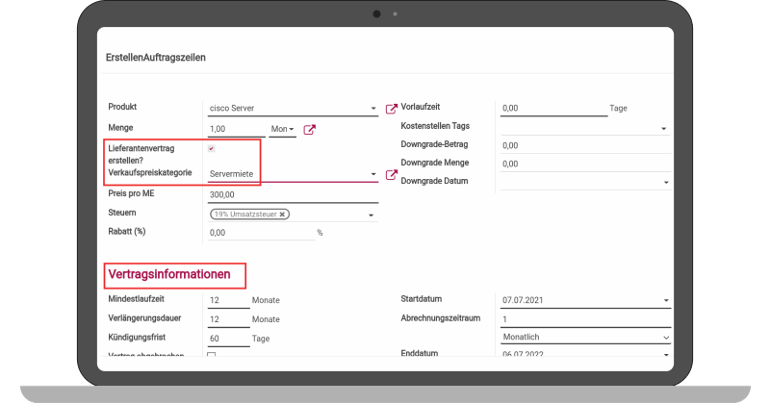
Task: Select the Monatlich billing period dropdown
Action: click(585, 338)
